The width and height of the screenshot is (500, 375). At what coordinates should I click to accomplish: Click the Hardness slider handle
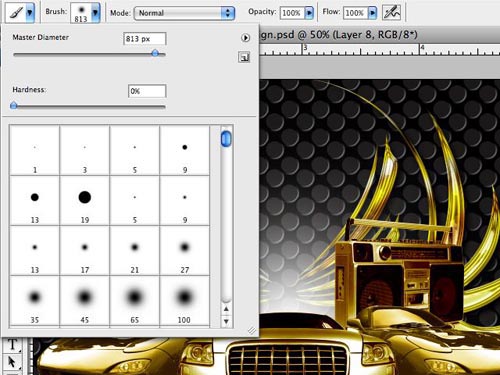[x=14, y=106]
